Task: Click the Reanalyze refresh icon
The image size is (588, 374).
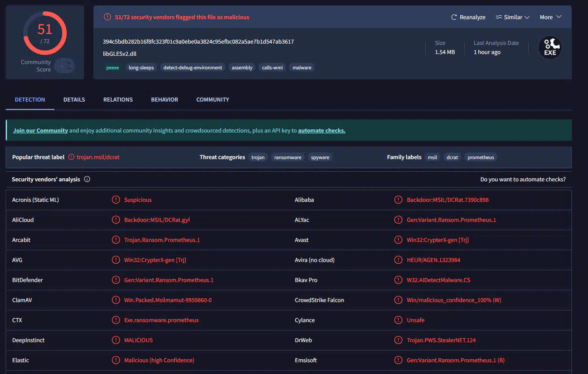Action: pos(454,17)
